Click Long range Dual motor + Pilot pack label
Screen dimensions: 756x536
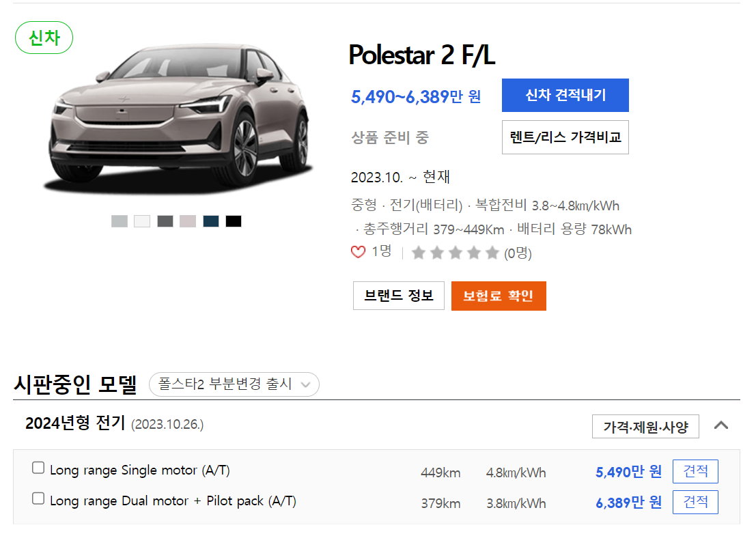click(173, 500)
